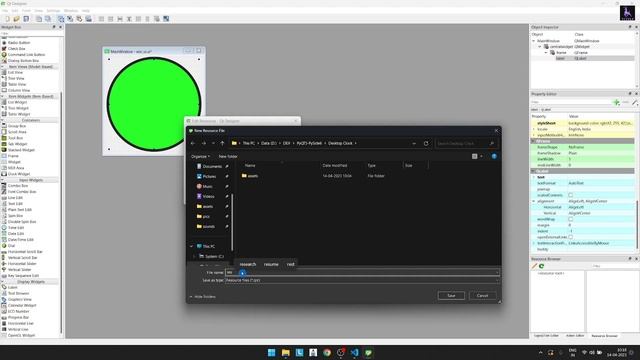Click the Save button in the dialog
Viewport: 640px width, 360px height.
click(451, 296)
